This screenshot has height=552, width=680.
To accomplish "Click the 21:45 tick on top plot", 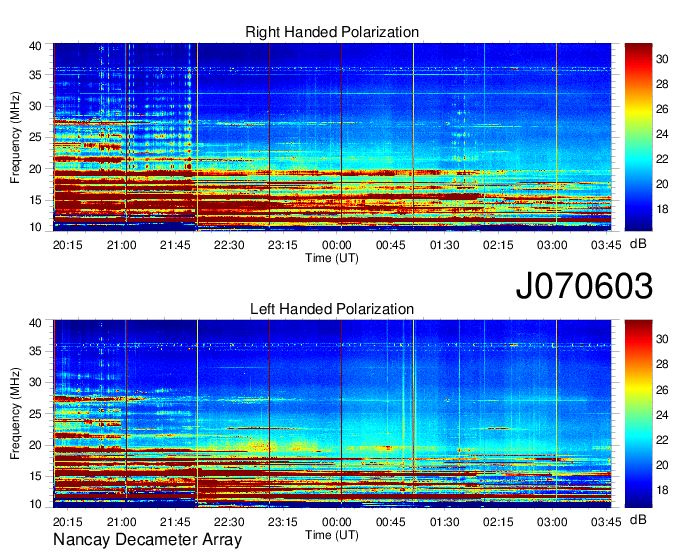I will click(x=175, y=245).
